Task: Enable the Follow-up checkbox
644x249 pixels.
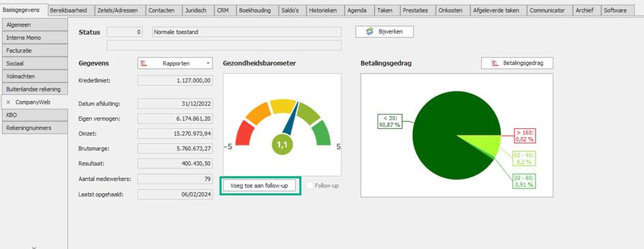Action: (310, 186)
